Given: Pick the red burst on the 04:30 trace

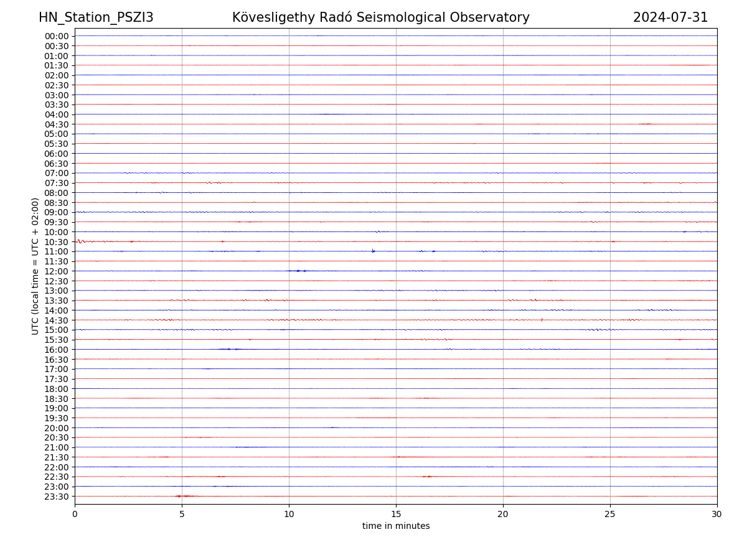Looking at the screenshot, I should coord(646,124).
